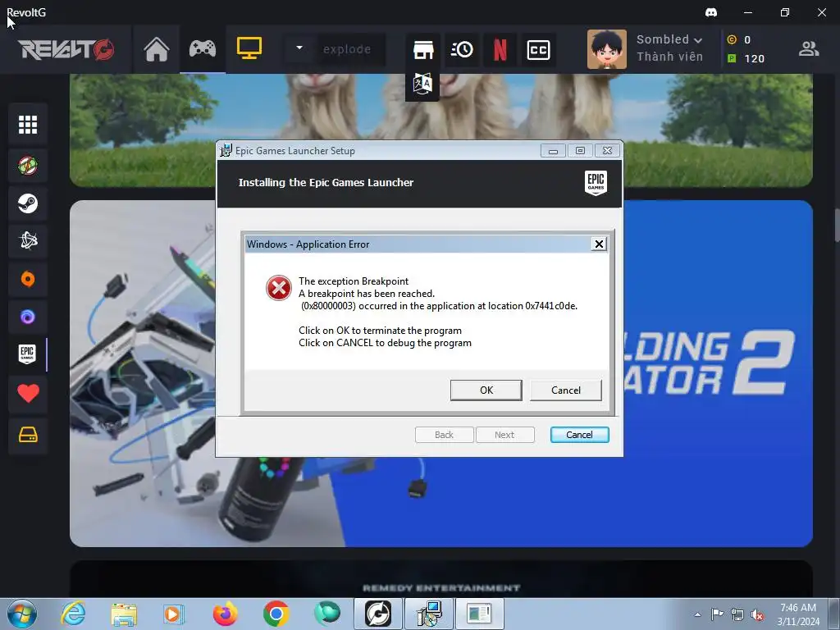Screen dimensions: 840x630
Task: Open the store shop icon
Action: [x=423, y=50]
